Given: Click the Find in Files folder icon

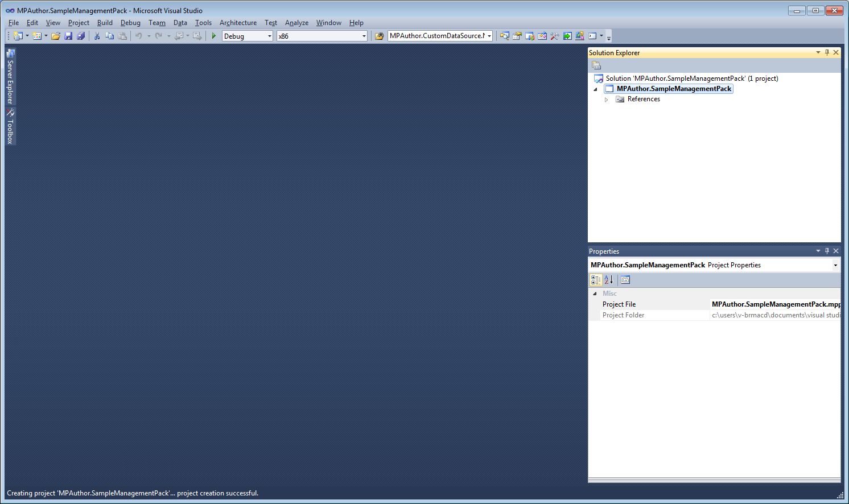Looking at the screenshot, I should click(x=379, y=36).
